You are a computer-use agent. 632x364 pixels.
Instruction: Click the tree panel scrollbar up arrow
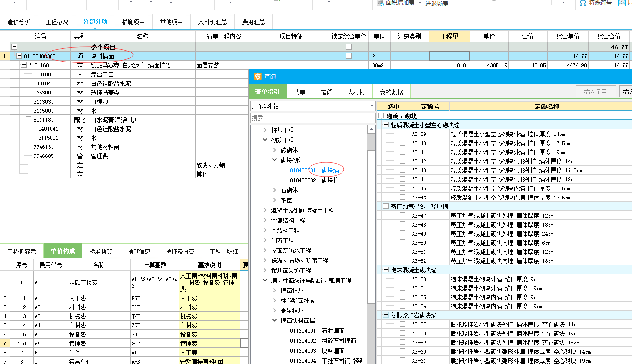[x=371, y=129]
